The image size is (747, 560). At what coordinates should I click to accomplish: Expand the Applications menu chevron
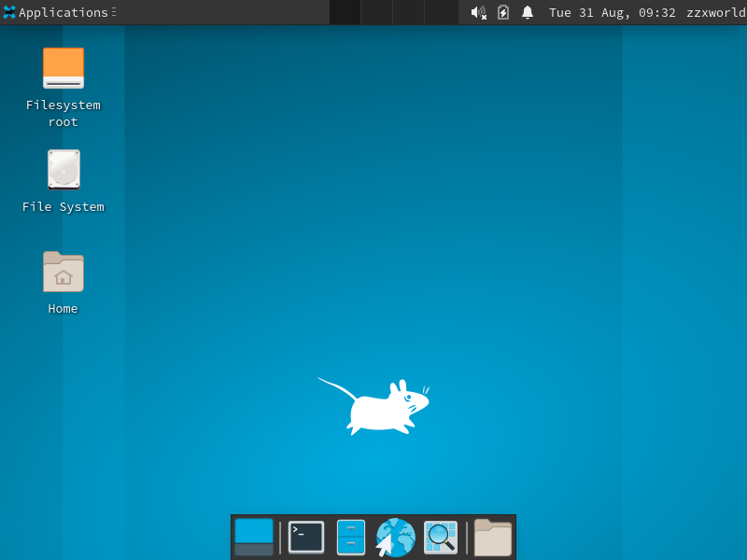[x=114, y=12]
